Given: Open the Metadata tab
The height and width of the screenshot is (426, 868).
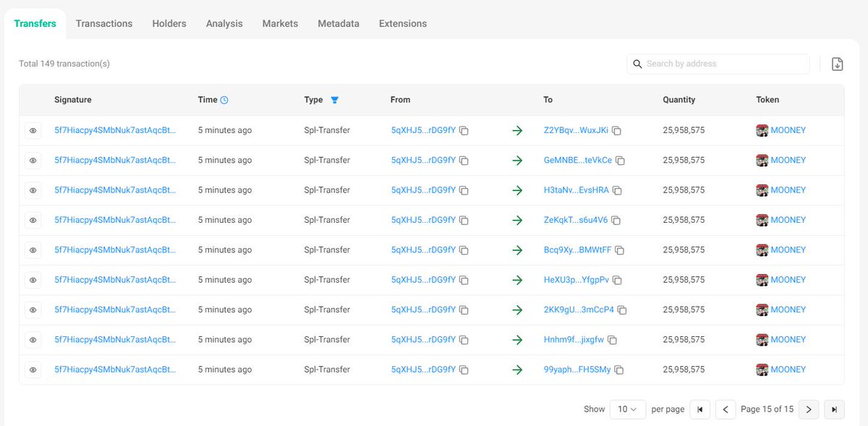Looking at the screenshot, I should point(339,23).
